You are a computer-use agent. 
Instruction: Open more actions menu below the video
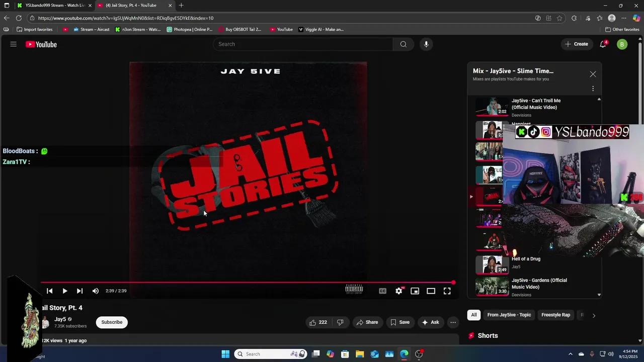[x=453, y=322]
